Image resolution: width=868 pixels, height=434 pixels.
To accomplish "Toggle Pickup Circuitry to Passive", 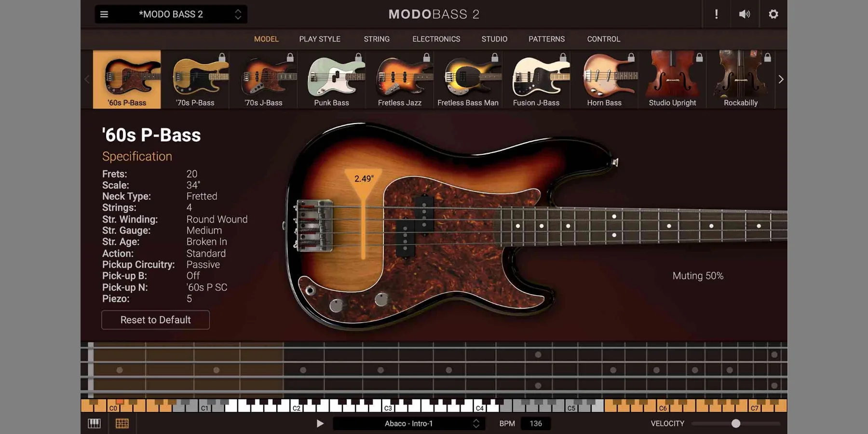I will point(203,264).
